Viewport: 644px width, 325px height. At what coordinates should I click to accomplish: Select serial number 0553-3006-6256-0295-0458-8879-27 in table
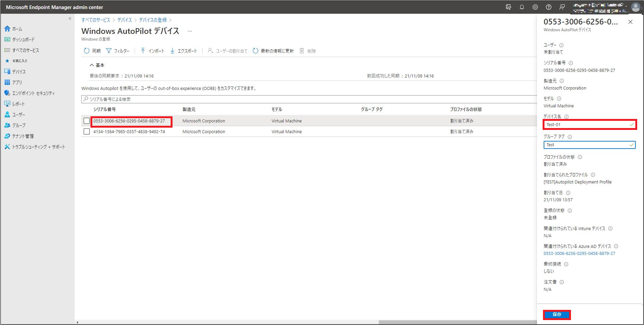pos(129,121)
